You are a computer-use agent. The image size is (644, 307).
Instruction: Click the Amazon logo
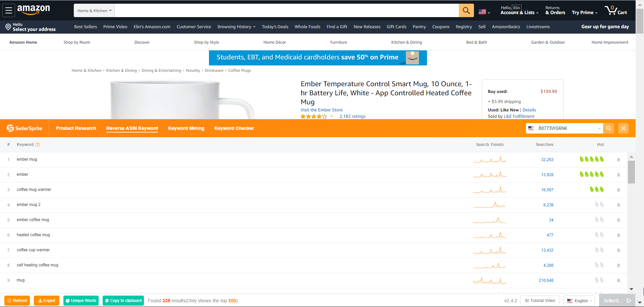[34, 10]
